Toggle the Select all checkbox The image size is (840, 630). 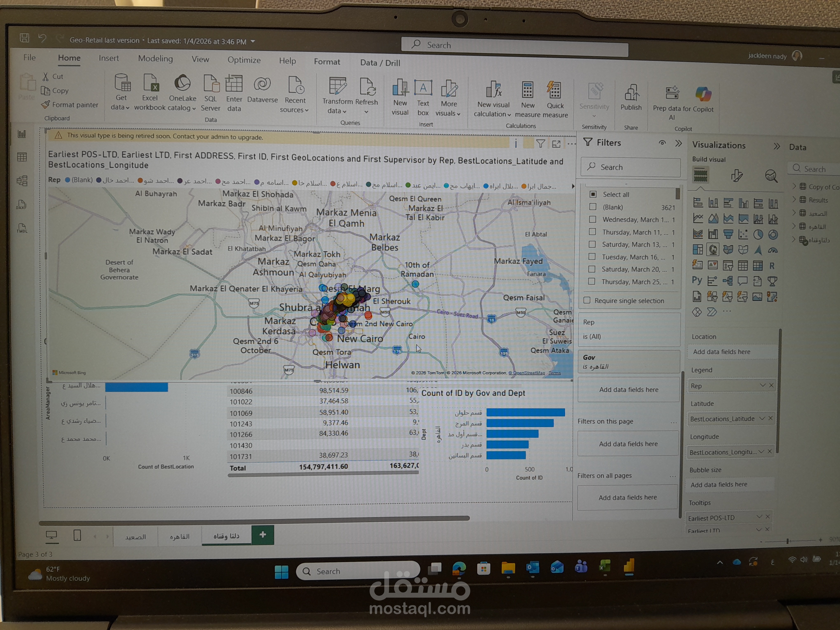coord(593,194)
